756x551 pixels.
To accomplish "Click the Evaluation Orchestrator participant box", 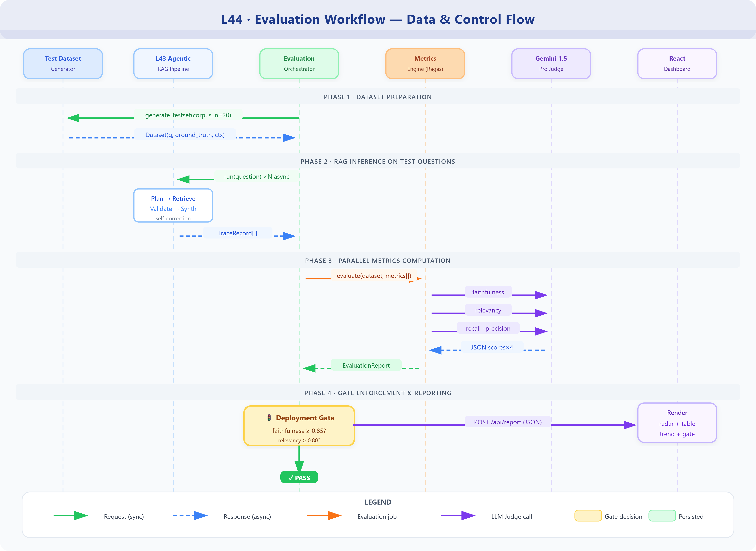I will pos(299,64).
